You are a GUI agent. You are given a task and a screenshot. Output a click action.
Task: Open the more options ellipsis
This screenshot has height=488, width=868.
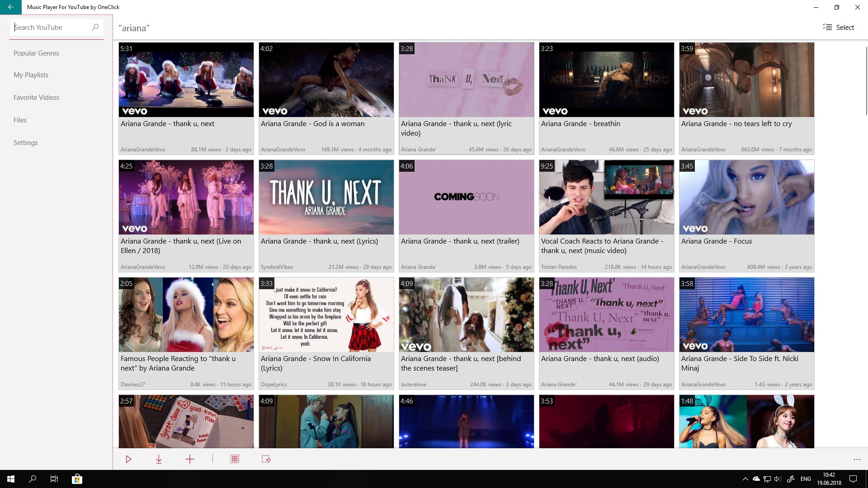(857, 460)
